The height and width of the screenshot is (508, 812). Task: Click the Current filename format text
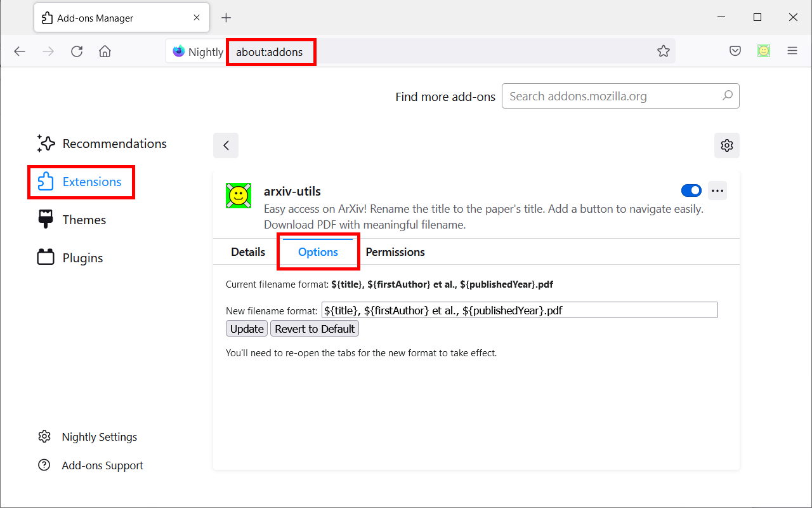pyautogui.click(x=390, y=284)
